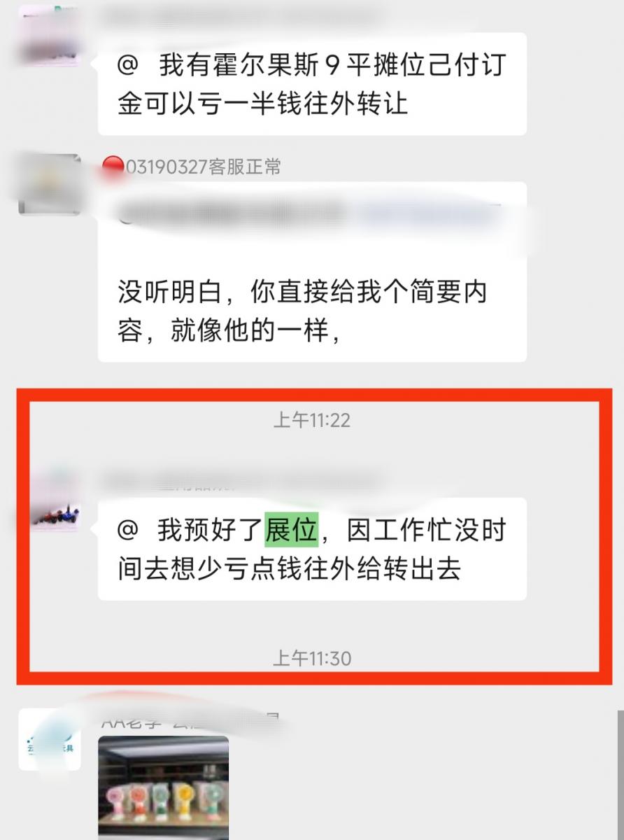Image resolution: width=624 pixels, height=840 pixels.
Task: Click the red circle emoji before 03190327
Action: (x=111, y=166)
